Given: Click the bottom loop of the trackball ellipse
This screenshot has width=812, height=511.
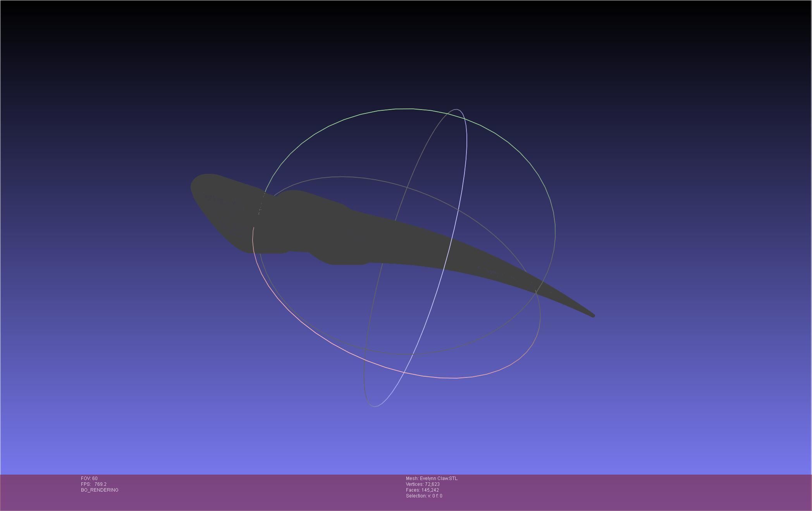Looking at the screenshot, I should 374,406.
